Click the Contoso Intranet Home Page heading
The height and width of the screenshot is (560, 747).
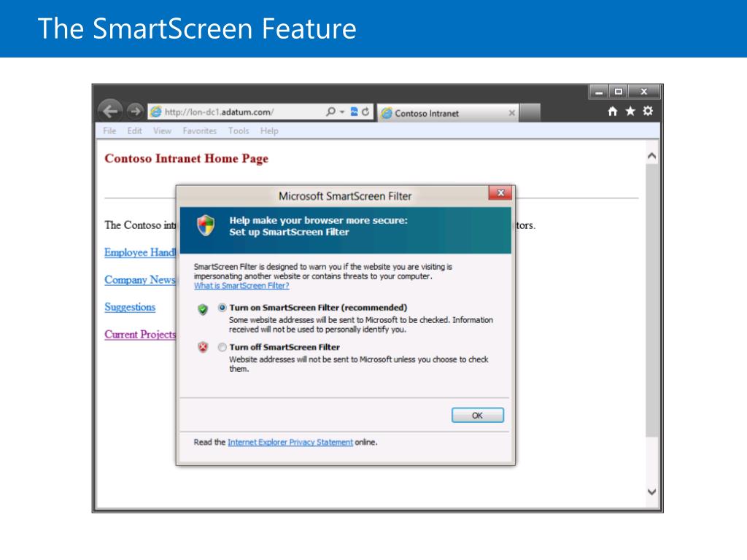click(186, 158)
